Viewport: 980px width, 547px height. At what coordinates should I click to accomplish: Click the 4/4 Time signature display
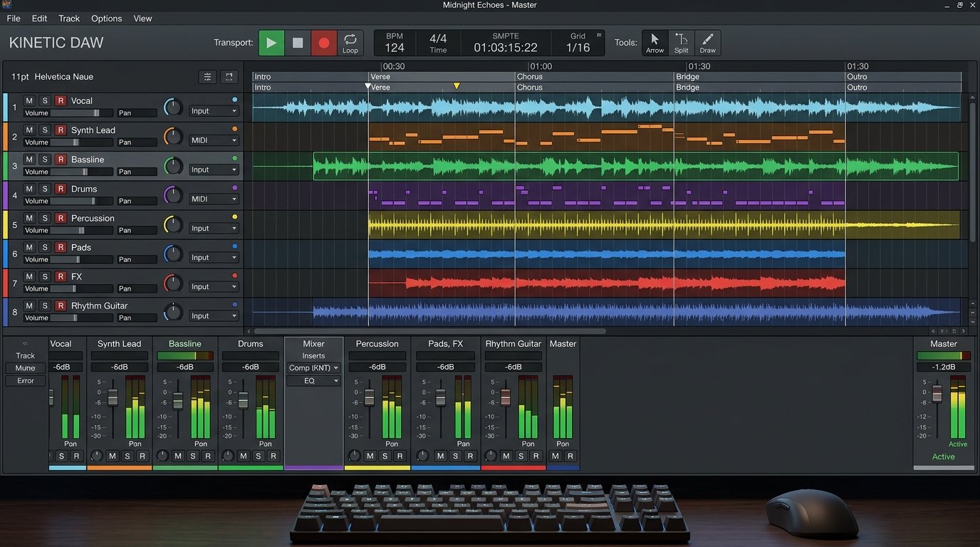click(x=438, y=43)
